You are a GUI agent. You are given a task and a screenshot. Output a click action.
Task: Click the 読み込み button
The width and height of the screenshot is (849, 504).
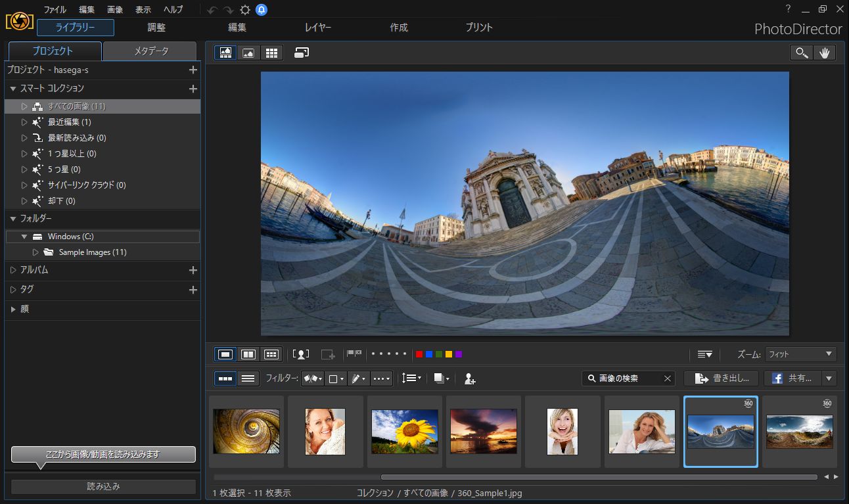click(x=103, y=486)
